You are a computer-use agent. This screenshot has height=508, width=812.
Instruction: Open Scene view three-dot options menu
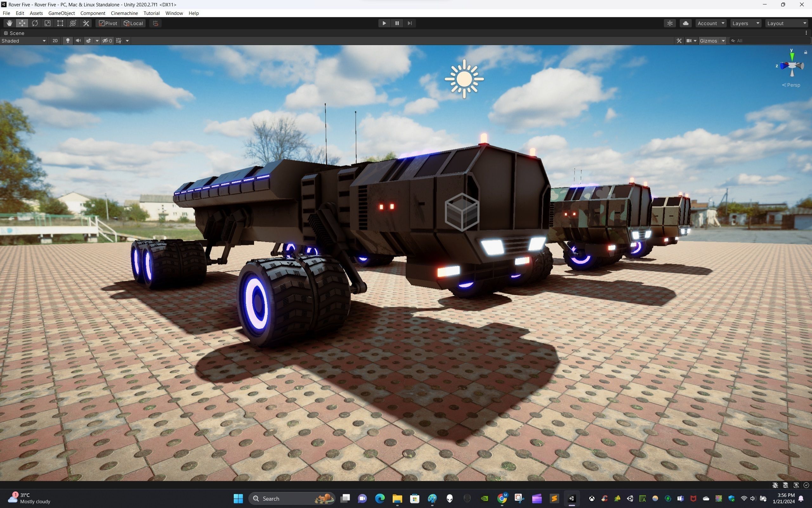click(806, 33)
